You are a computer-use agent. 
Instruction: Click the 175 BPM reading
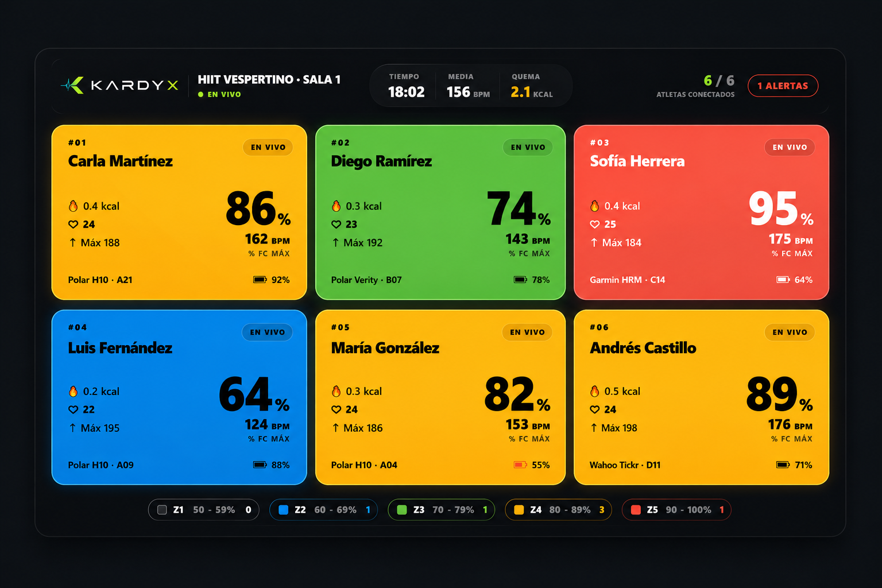click(x=791, y=239)
